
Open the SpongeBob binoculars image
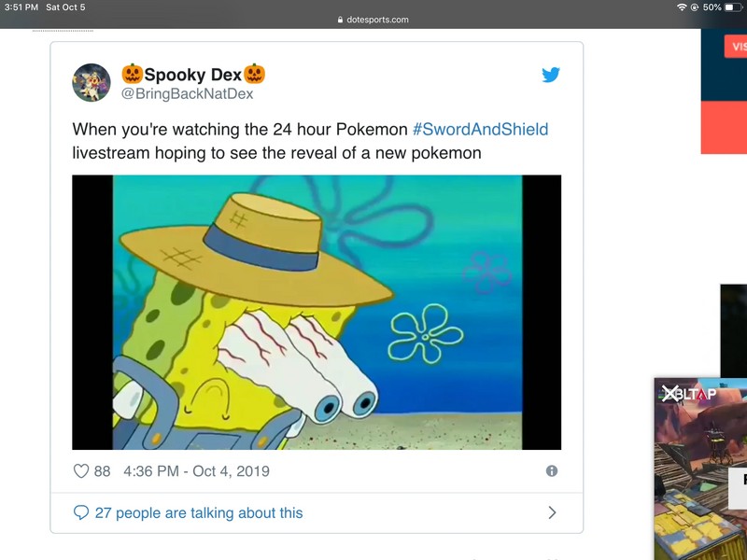click(x=317, y=312)
